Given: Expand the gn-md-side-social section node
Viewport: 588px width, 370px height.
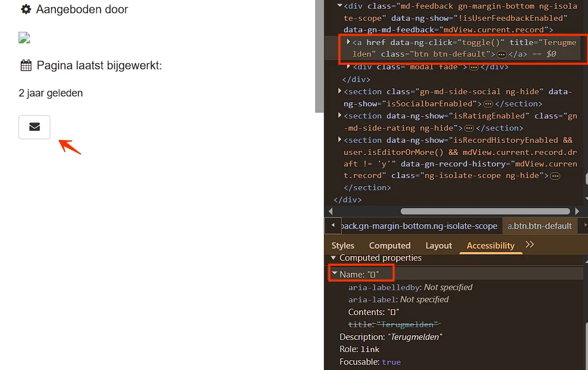Looking at the screenshot, I should [x=339, y=91].
